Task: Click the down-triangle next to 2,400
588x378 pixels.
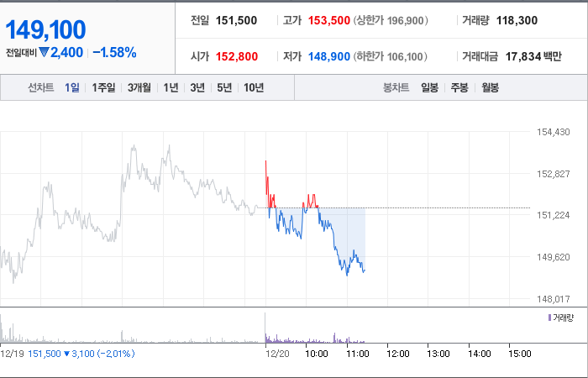Action: coord(44,52)
